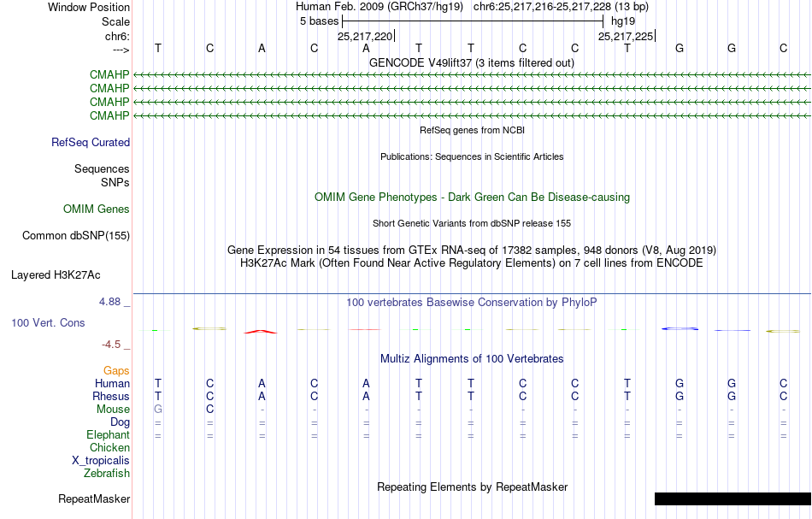Click the 4.88 PhyloP upper scale value
Screen dimensions: 812x519
(x=109, y=302)
